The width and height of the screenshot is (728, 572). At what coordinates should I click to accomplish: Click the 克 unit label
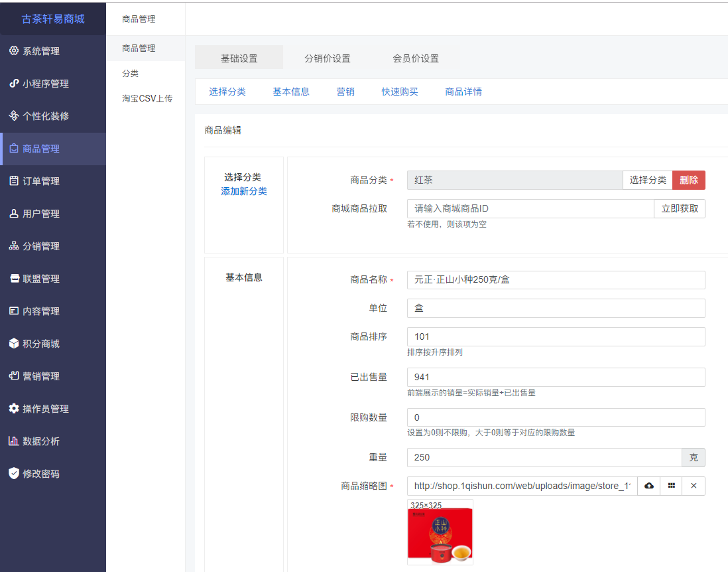(x=694, y=457)
